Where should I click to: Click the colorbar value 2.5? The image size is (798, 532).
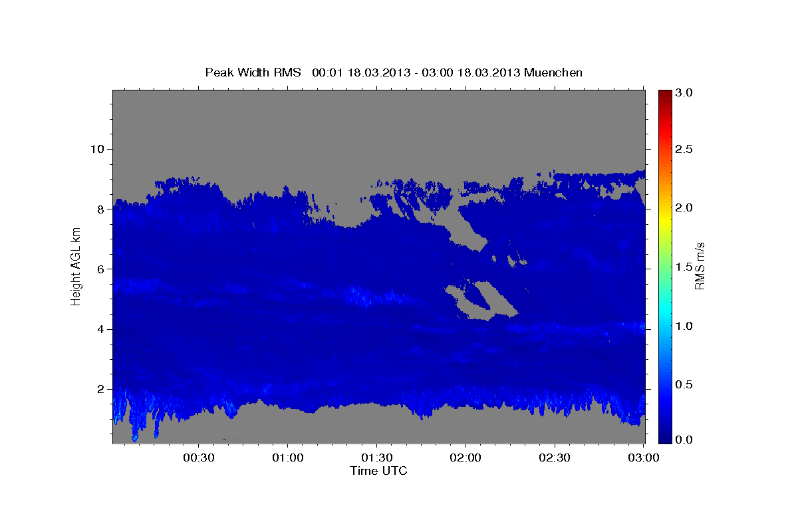[x=684, y=149]
